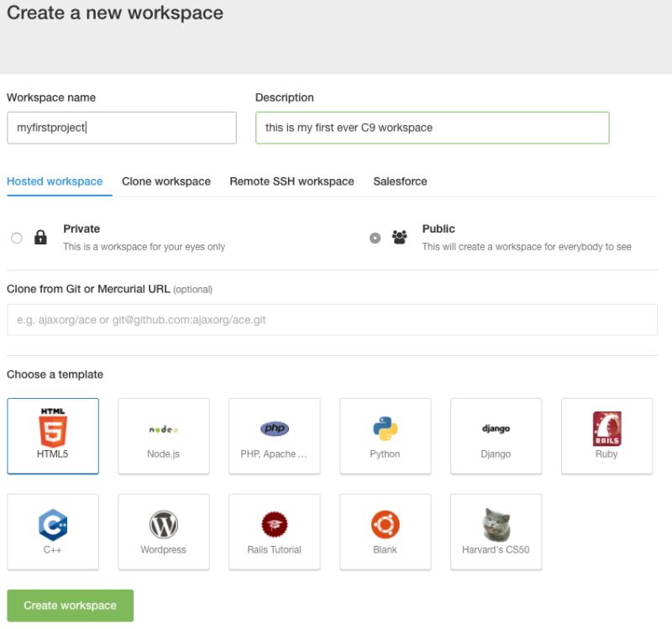Click the 'Workspace name' label
Image resolution: width=672 pixels, height=629 pixels.
(51, 97)
